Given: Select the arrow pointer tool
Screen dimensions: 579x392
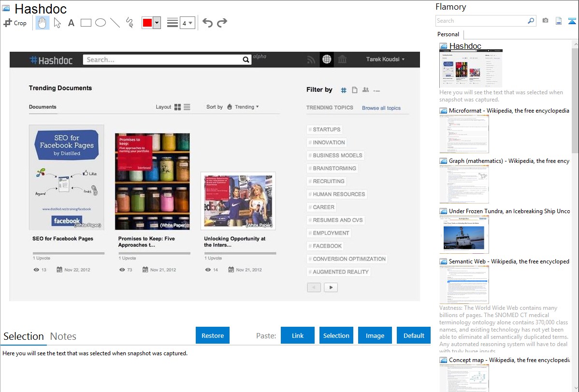Looking at the screenshot, I should tap(58, 23).
